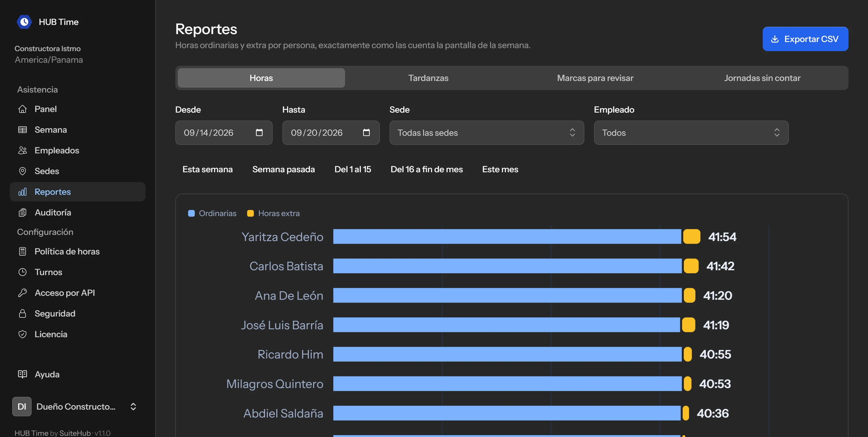The image size is (868, 437).
Task: Click the Ayuda book icon
Action: [23, 374]
